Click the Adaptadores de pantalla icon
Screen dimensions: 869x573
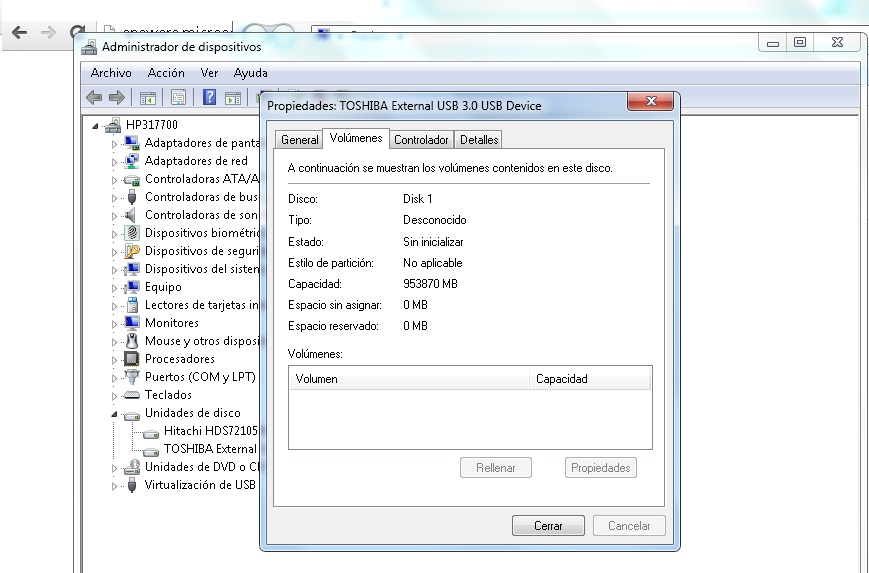[132, 143]
